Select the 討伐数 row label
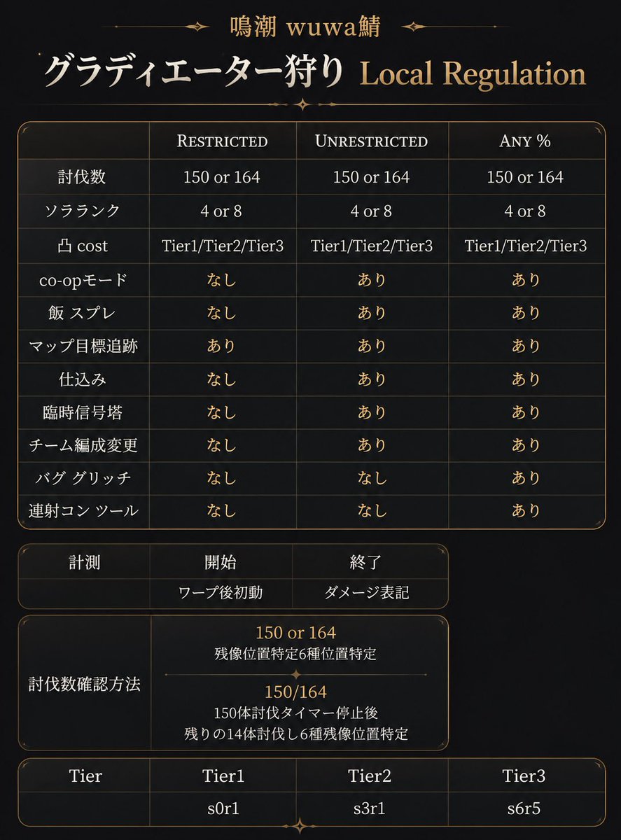The width and height of the screenshot is (621, 840). click(x=83, y=177)
